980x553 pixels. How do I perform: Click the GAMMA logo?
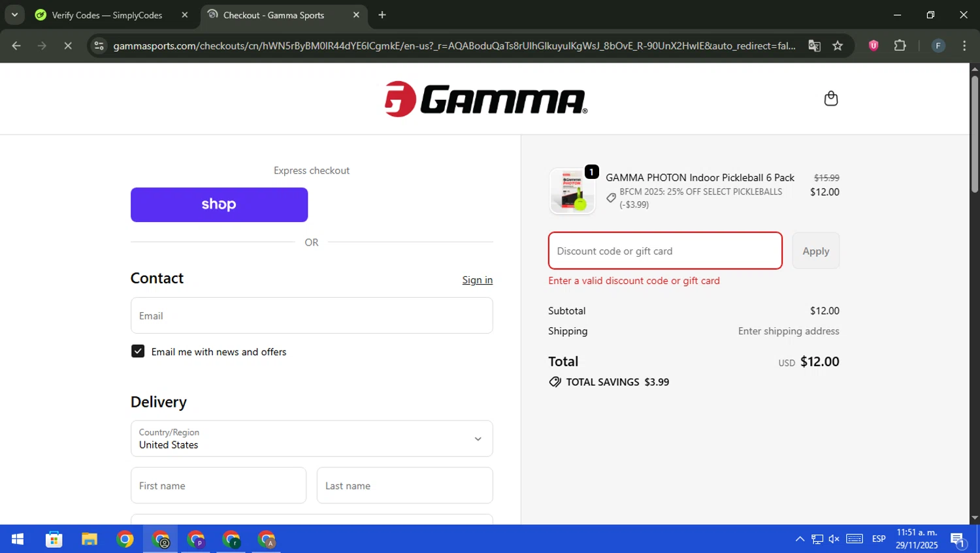485,99
